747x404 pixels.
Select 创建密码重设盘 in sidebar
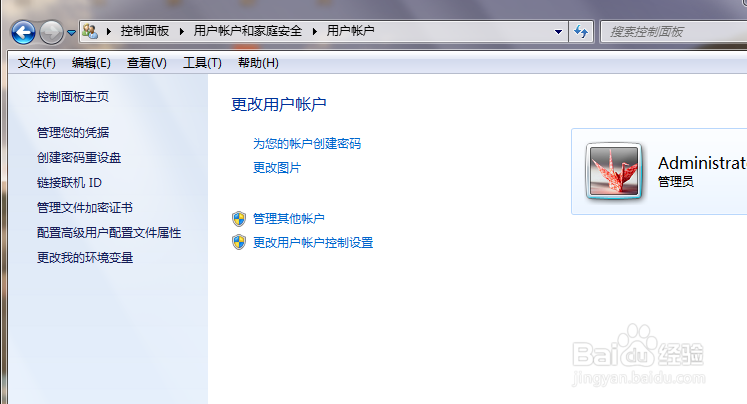click(x=79, y=158)
